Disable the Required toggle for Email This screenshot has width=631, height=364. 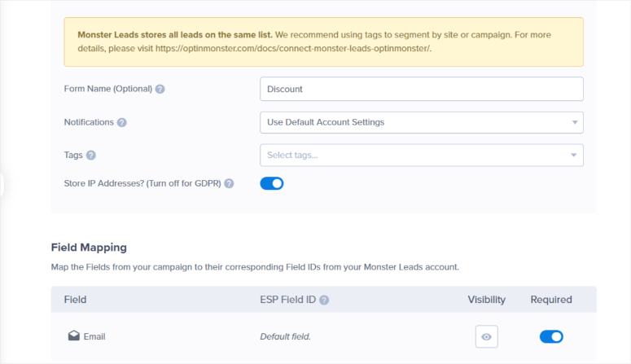(551, 336)
